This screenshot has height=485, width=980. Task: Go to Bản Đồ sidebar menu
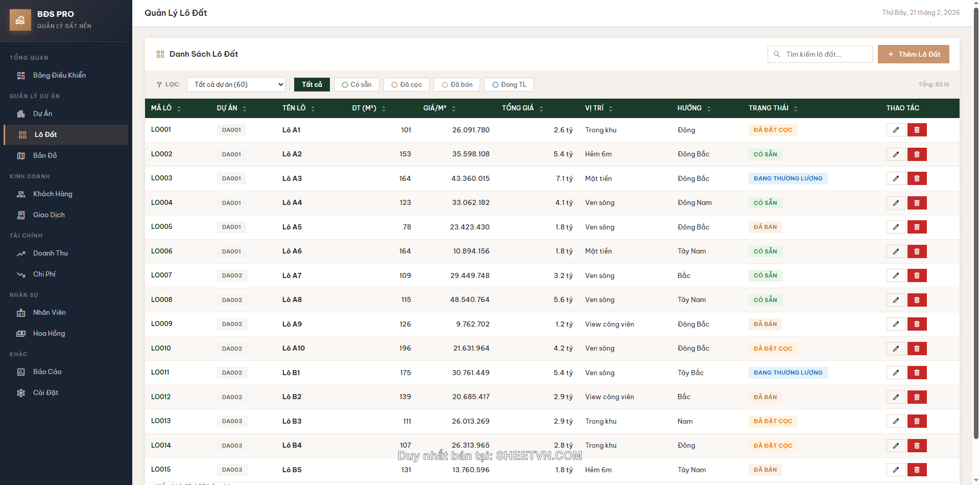(x=45, y=156)
